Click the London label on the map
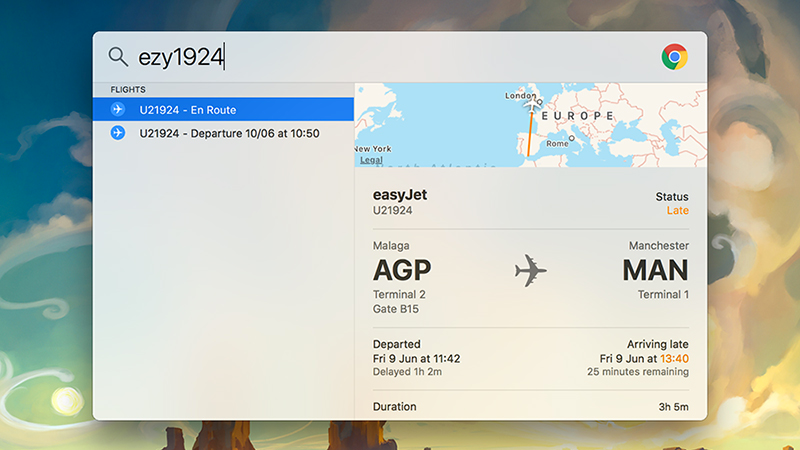Viewport: 800px width, 450px height. pos(520,95)
